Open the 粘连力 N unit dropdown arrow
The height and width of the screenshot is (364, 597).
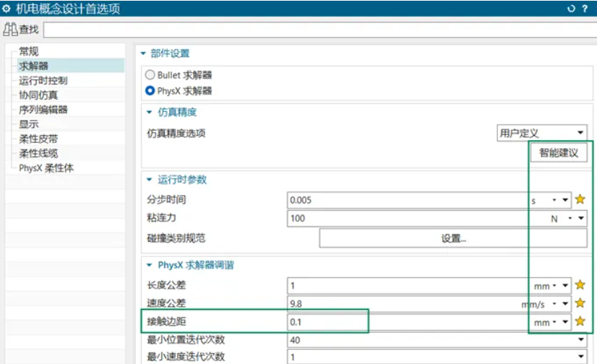[x=581, y=218]
